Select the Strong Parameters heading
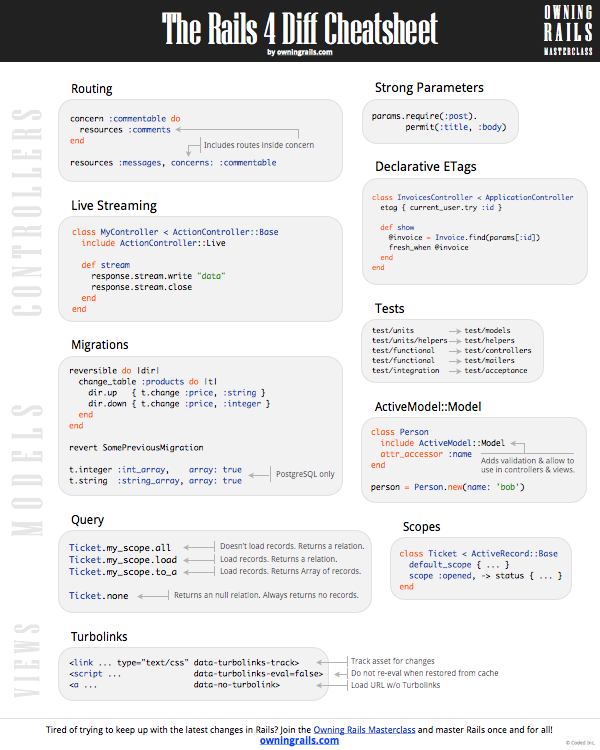The height and width of the screenshot is (750, 600). tap(429, 88)
